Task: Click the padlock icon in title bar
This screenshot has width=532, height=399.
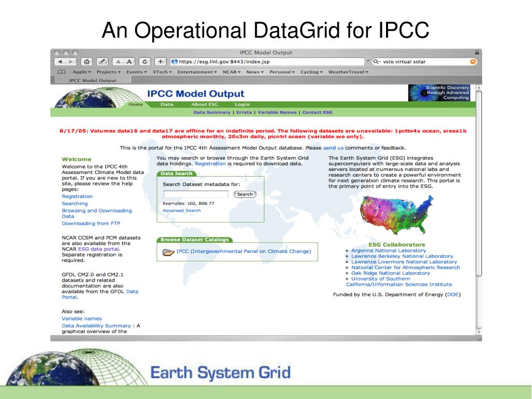Action: [x=477, y=52]
